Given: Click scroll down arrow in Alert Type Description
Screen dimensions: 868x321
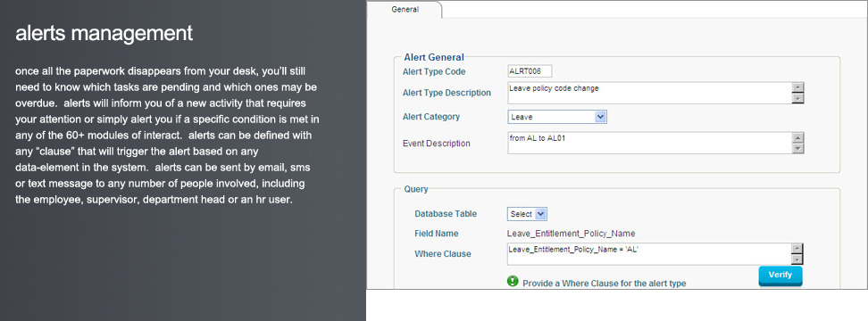Looking at the screenshot, I should (x=797, y=98).
